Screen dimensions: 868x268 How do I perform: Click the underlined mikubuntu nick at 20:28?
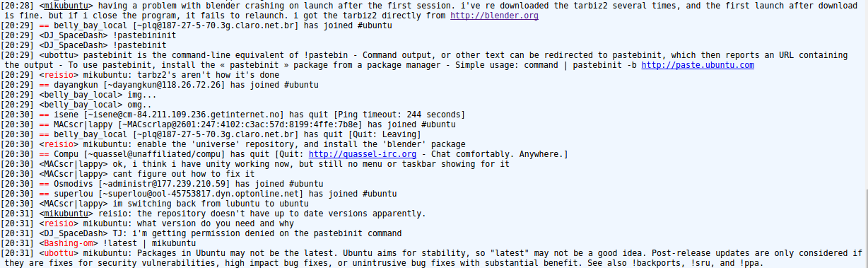point(65,5)
